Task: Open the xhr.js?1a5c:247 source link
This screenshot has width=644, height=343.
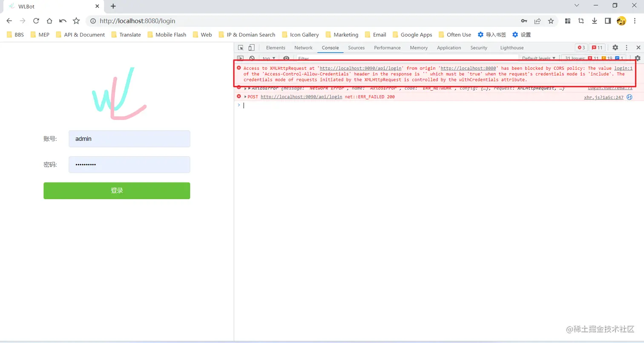Action: (x=604, y=97)
